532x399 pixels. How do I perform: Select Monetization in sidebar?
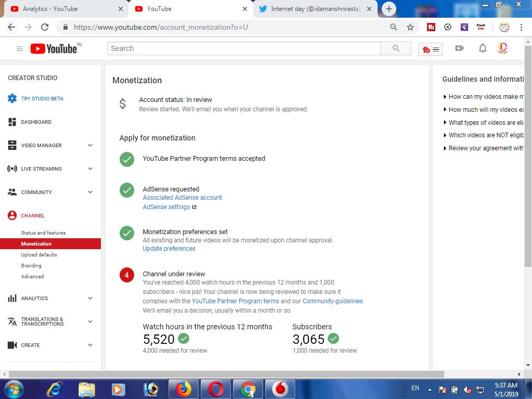50,243
